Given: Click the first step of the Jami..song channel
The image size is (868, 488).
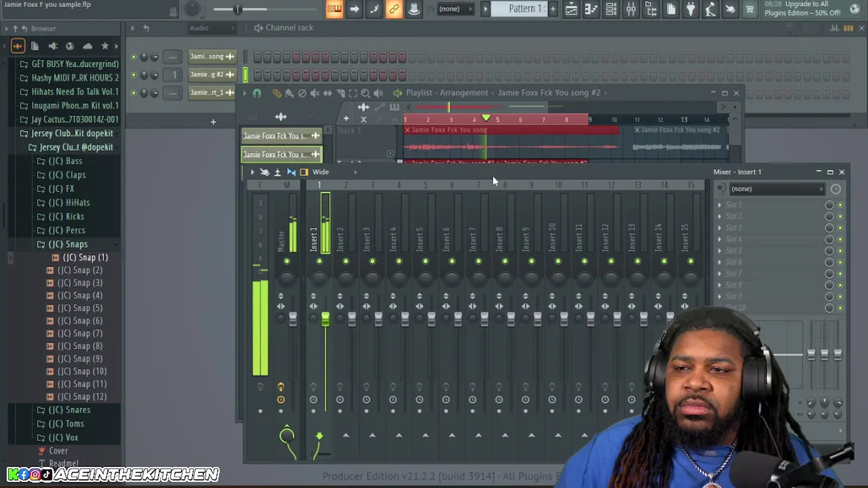Looking at the screenshot, I should 258,57.
